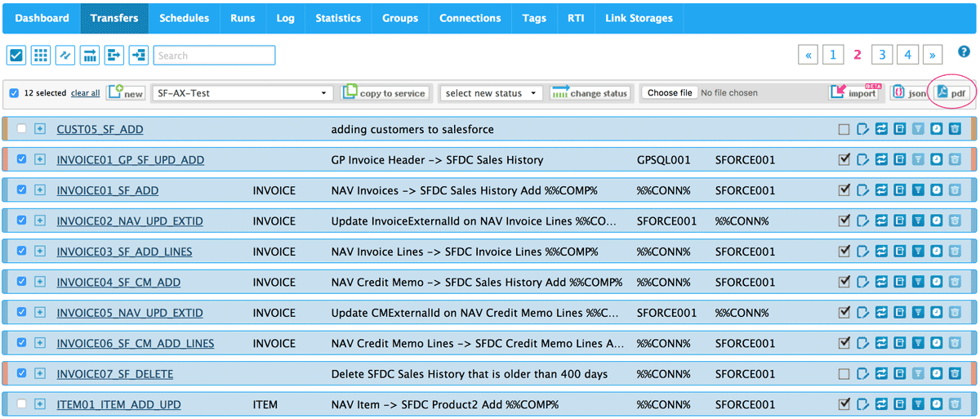This screenshot has height=419, width=980.
Task: Click the help question mark icon
Action: [964, 51]
